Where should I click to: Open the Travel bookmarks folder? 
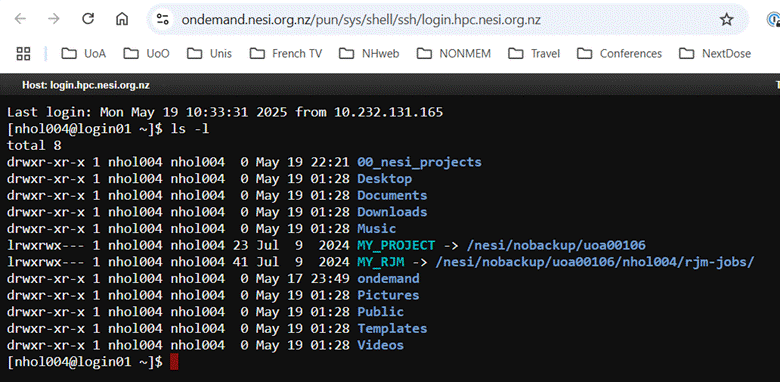534,53
